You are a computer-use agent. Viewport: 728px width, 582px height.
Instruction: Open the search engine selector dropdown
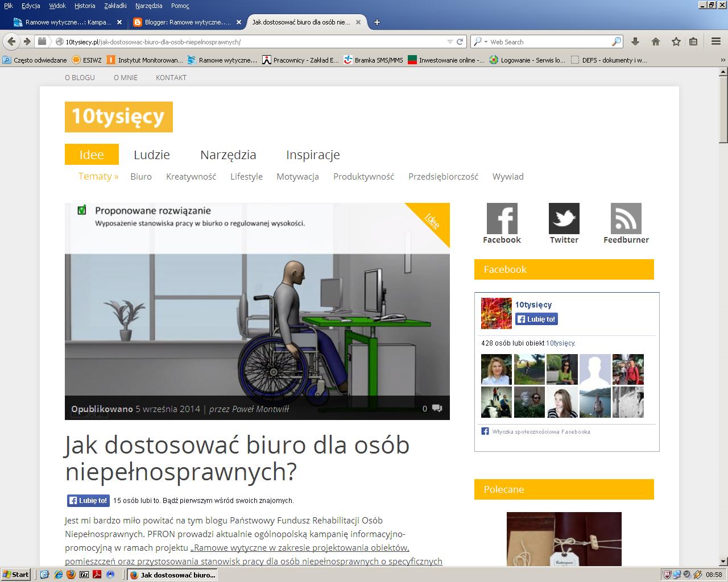pyautogui.click(x=479, y=41)
